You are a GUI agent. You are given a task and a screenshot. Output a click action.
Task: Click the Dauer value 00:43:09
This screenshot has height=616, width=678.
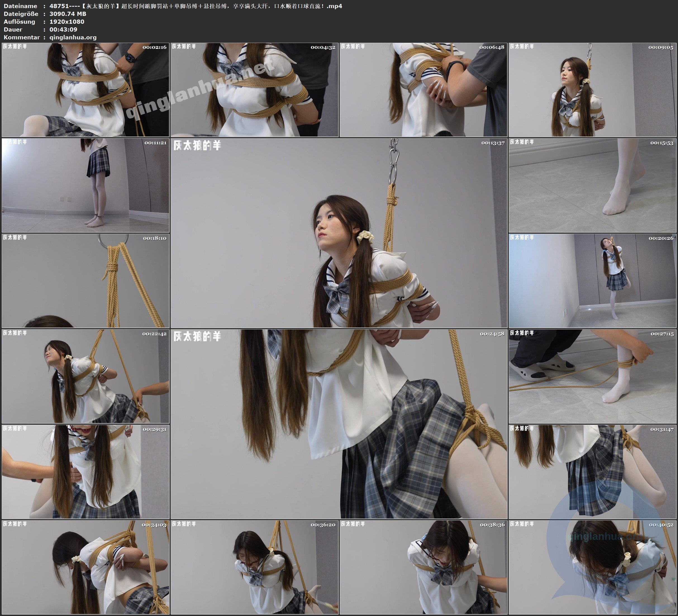point(63,30)
